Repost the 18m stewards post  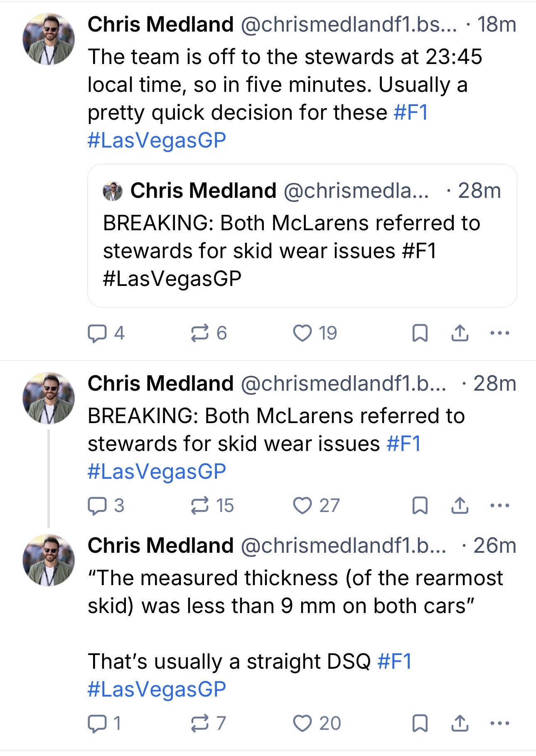point(199,333)
